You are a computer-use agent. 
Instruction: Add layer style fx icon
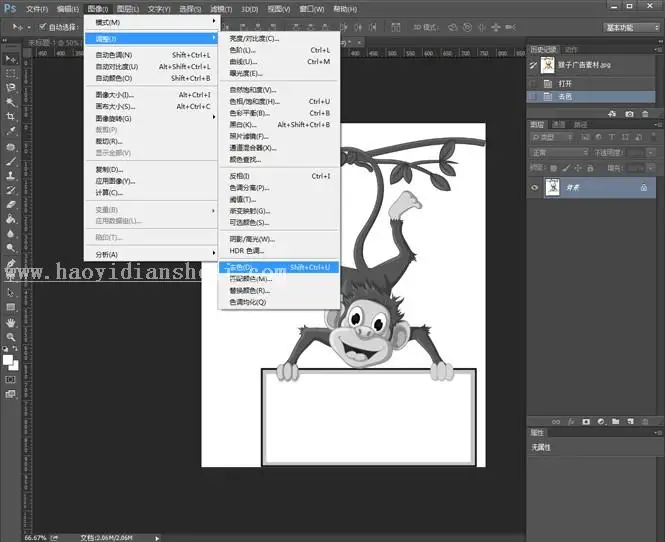(571, 422)
